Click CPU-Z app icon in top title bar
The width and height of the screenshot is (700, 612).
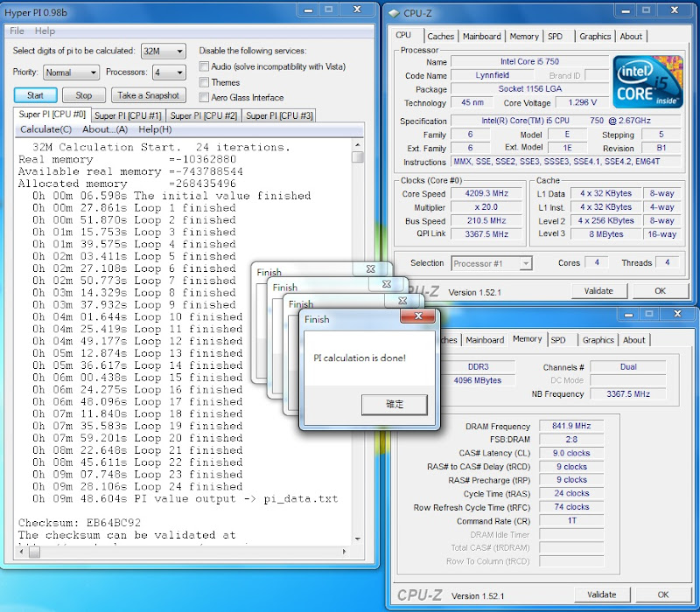pyautogui.click(x=394, y=13)
